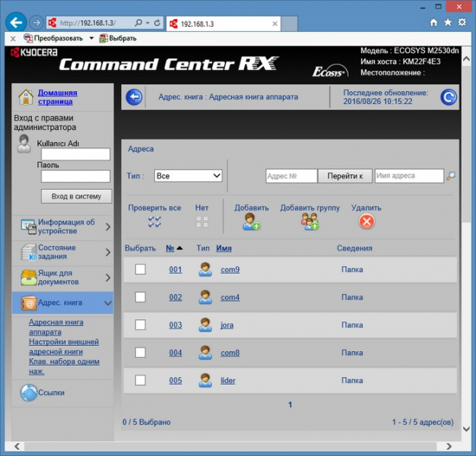This screenshot has height=456, width=476.
Task: Click the Нет deselect-all icon
Action: pyautogui.click(x=202, y=221)
